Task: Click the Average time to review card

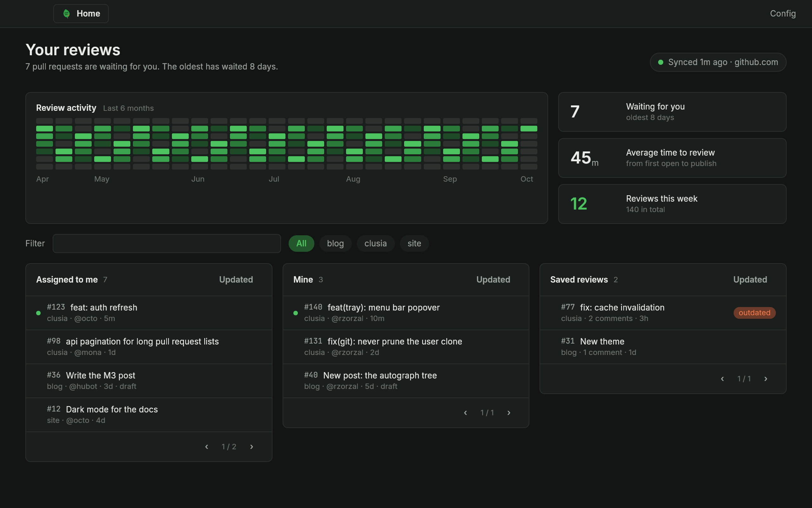Action: [672, 158]
